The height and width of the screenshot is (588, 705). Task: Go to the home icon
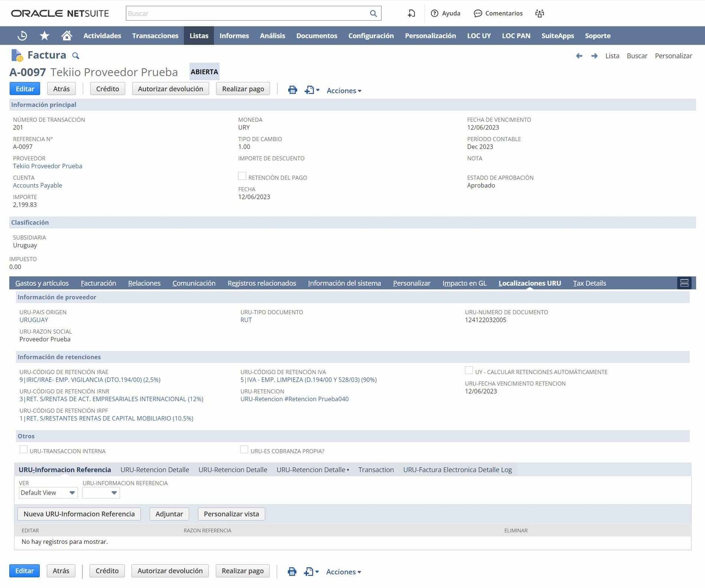tap(67, 36)
